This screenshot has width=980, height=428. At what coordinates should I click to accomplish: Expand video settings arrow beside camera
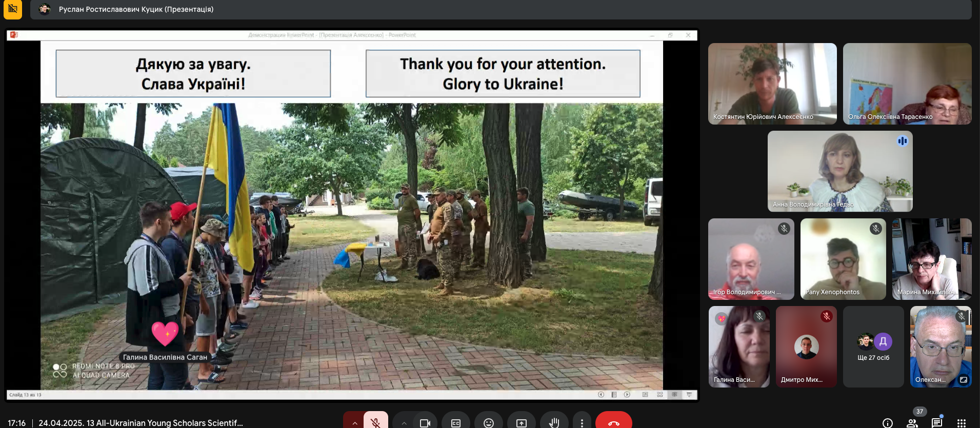point(404,422)
